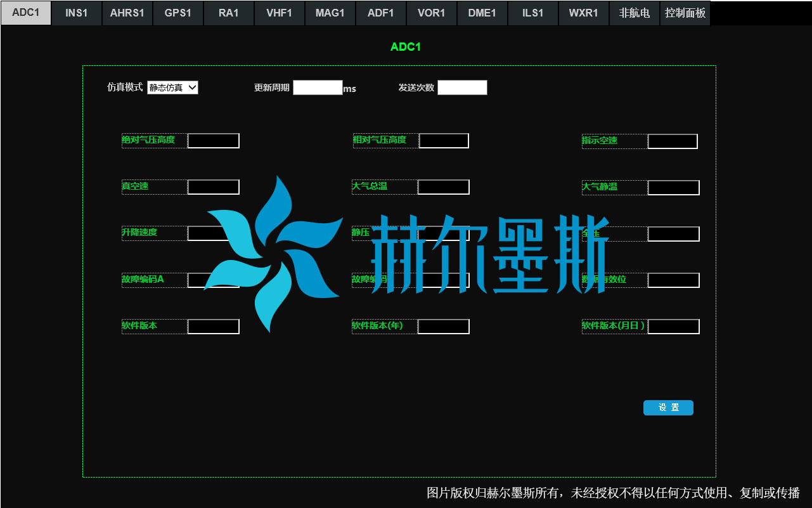This screenshot has height=508, width=812.
Task: Open the ADF1 tab
Action: [x=381, y=13]
